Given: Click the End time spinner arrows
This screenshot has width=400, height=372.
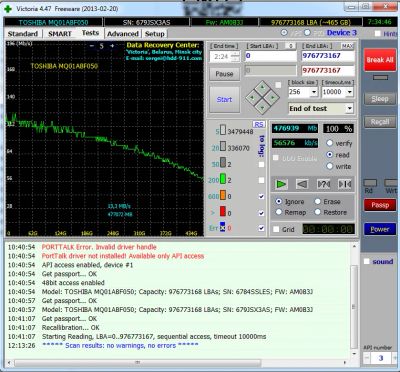Looking at the screenshot, I should pyautogui.click(x=235, y=56).
